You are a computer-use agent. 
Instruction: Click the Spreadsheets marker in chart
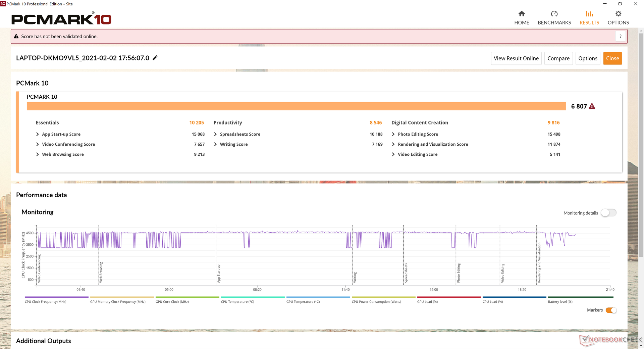(406, 273)
